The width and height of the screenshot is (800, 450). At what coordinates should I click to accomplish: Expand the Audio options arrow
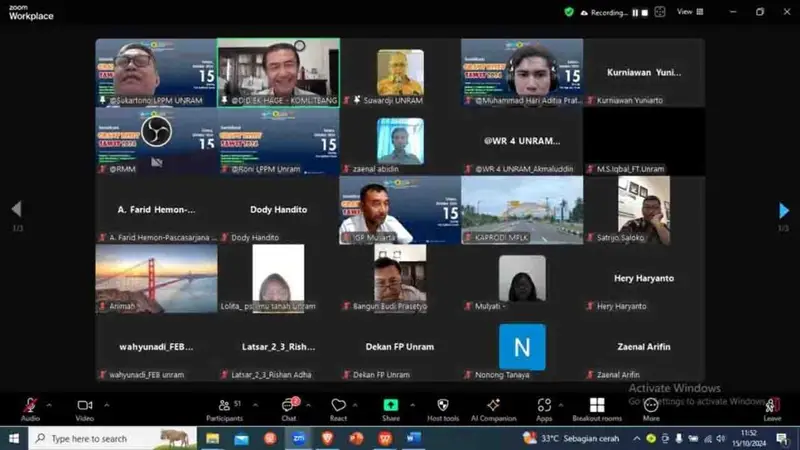pyautogui.click(x=52, y=404)
